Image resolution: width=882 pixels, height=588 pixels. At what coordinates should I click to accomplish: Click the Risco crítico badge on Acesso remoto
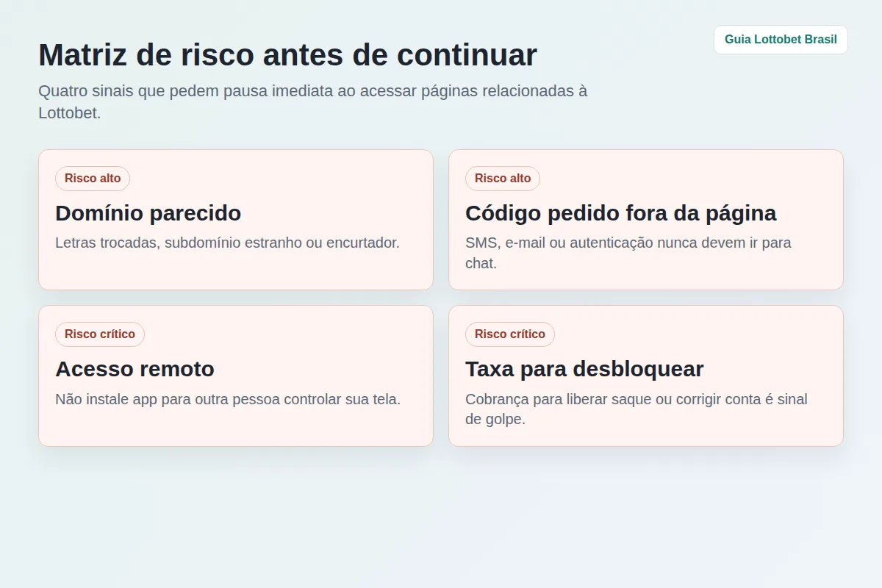100,334
